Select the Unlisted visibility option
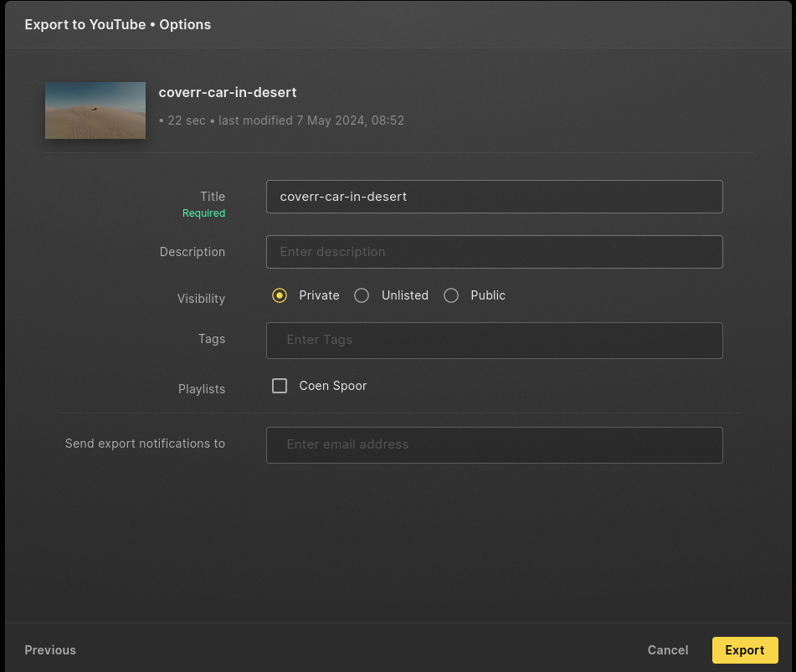The height and width of the screenshot is (672, 796). (362, 295)
